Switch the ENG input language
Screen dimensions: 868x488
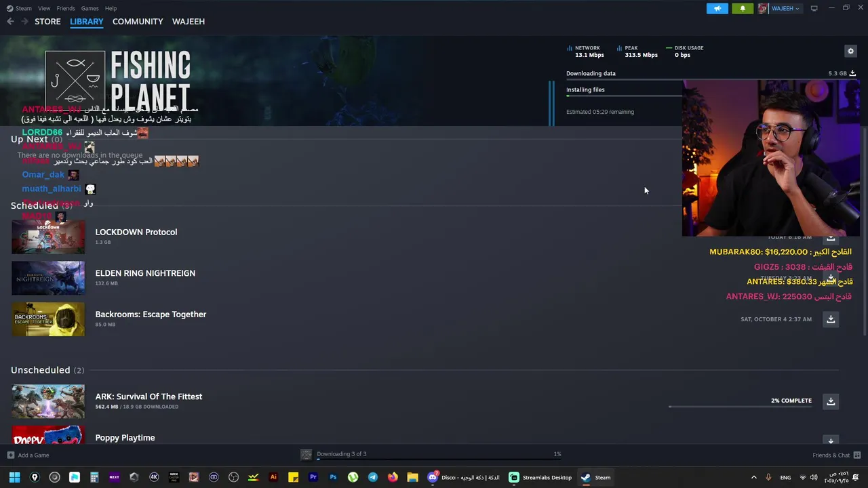click(x=785, y=478)
